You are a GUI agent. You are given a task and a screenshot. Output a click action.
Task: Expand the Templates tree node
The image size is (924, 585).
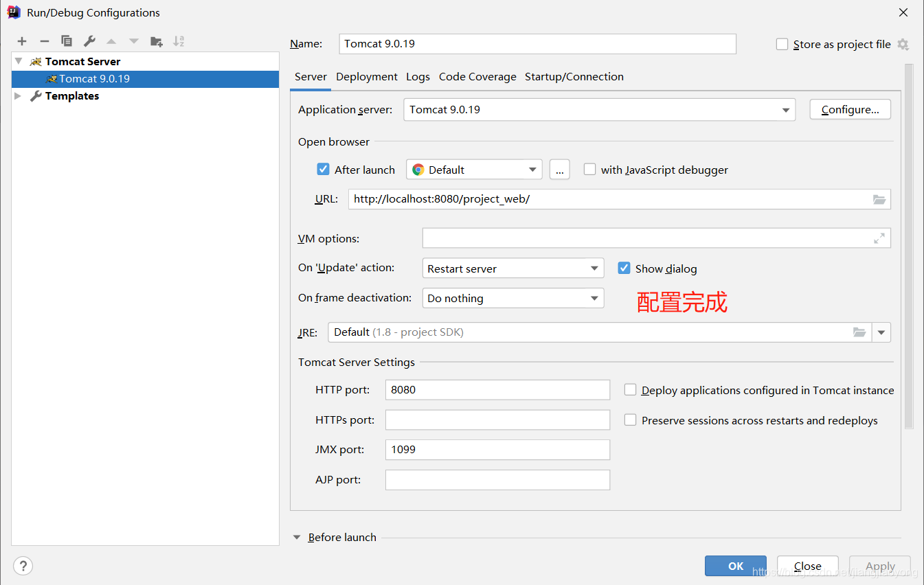pos(19,96)
